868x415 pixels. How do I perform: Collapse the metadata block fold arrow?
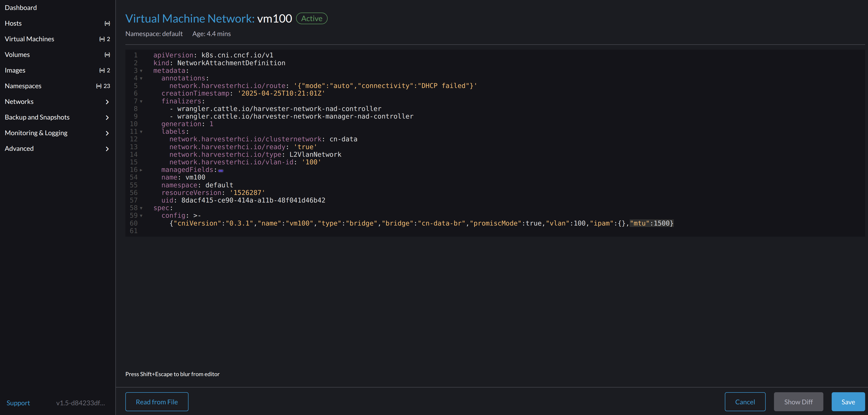point(141,71)
